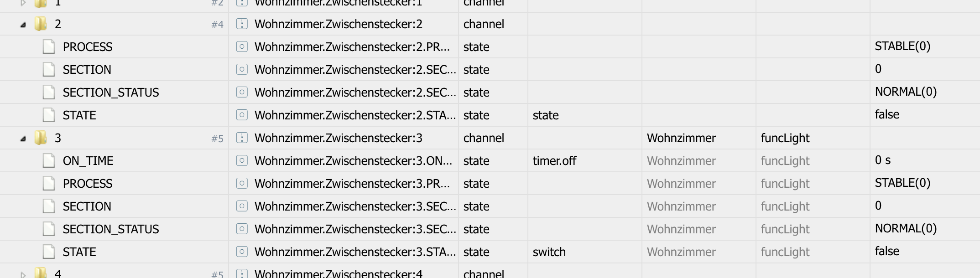Click channel icon beside Wohnzimmer.Zwischenstecker:2
980x278 pixels.
[242, 24]
